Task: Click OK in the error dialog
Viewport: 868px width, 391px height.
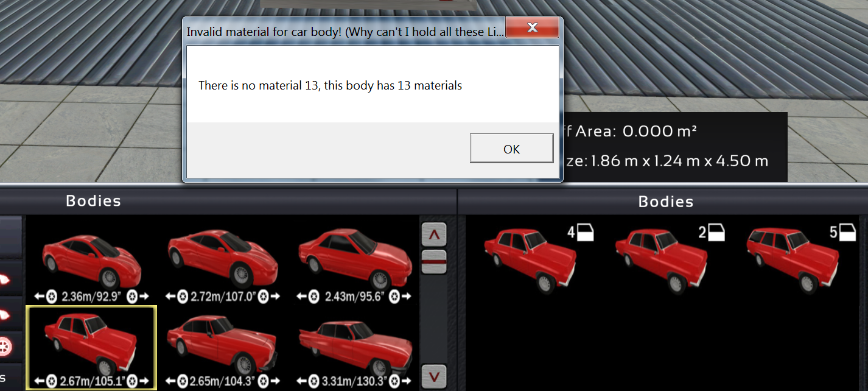Action: tap(511, 149)
